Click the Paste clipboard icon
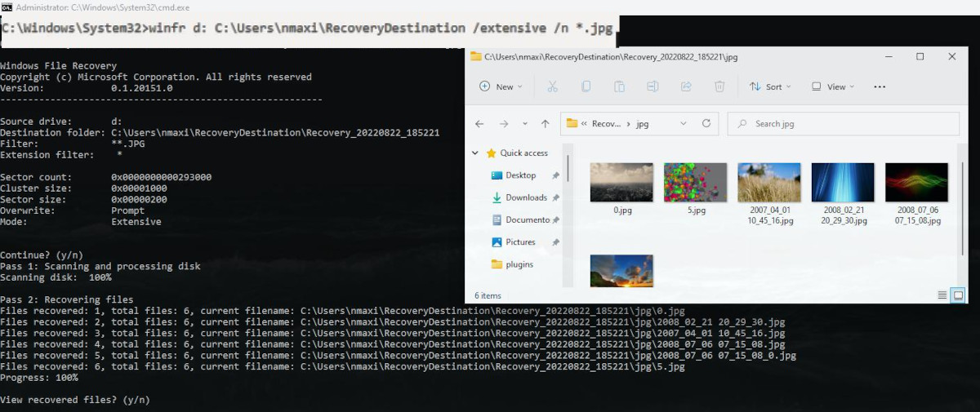 [619, 86]
